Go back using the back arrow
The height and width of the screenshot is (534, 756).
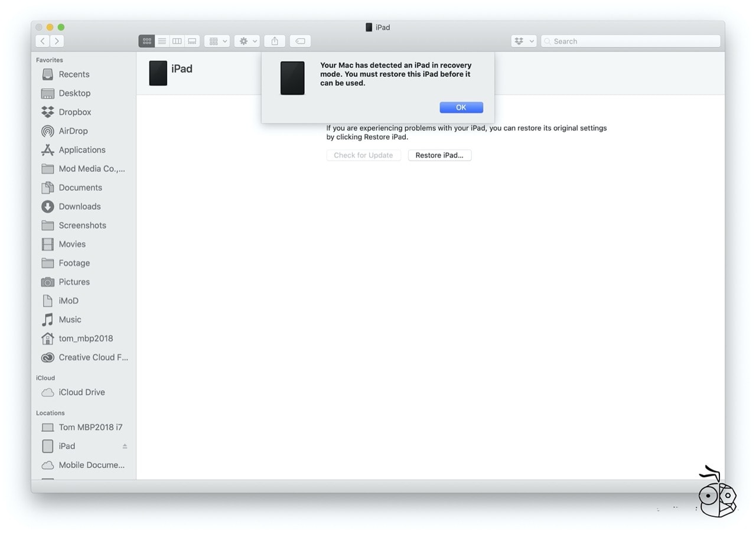click(x=42, y=41)
